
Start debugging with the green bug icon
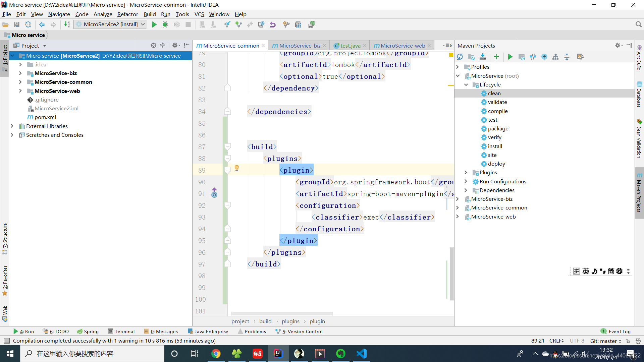pyautogui.click(x=165, y=24)
